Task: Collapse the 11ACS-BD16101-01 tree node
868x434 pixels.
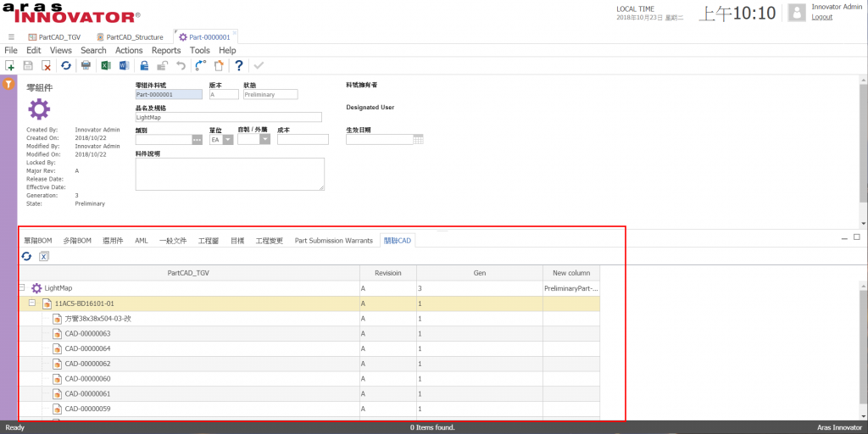Action: (32, 303)
